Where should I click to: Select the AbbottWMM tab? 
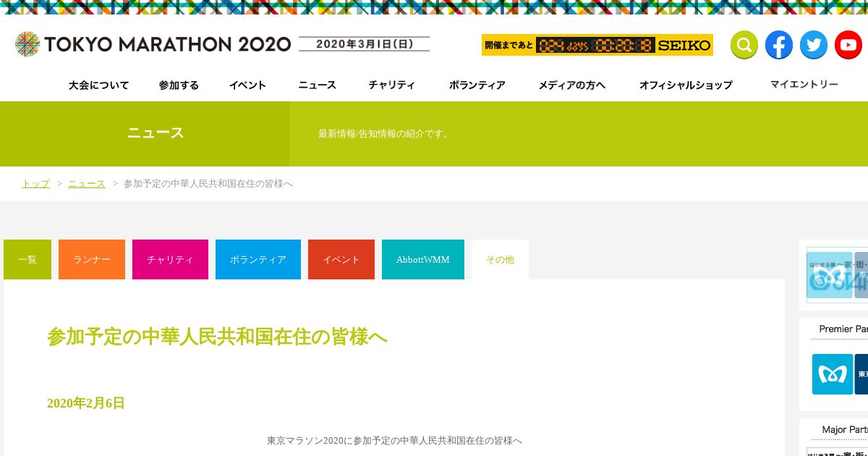(423, 259)
